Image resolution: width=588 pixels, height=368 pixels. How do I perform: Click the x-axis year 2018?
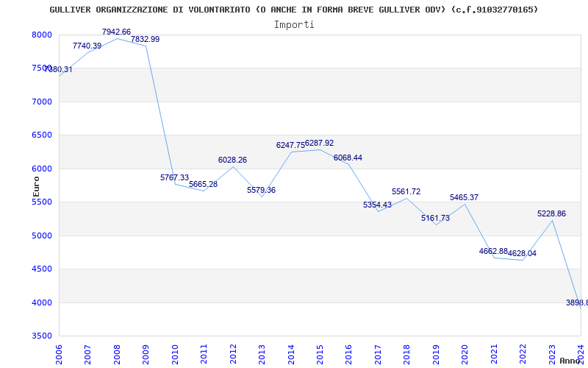click(407, 355)
